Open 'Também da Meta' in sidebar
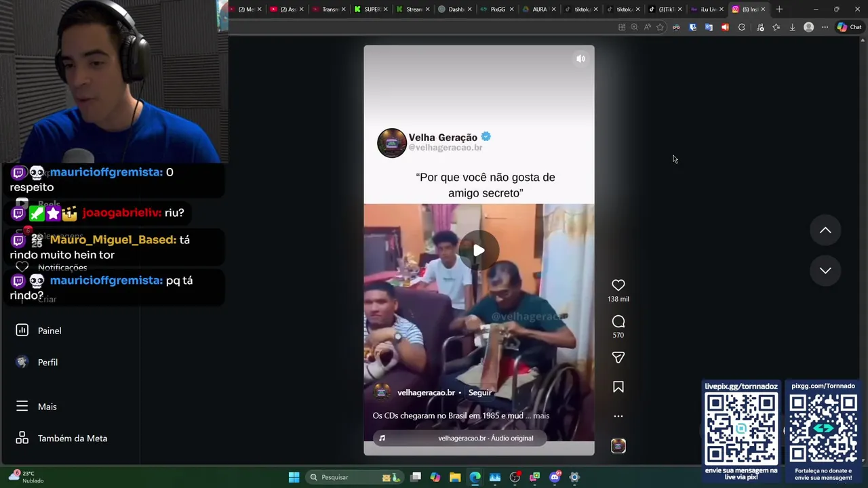The height and width of the screenshot is (488, 868). pos(62,439)
